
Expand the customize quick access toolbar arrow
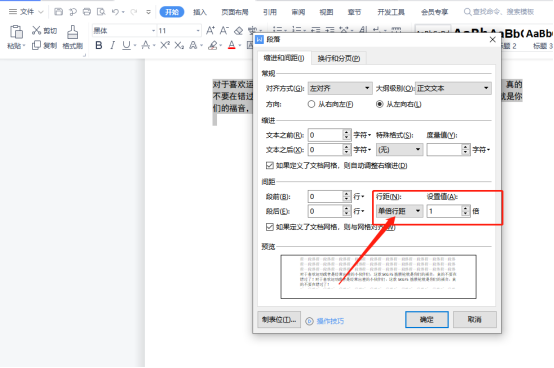(148, 12)
